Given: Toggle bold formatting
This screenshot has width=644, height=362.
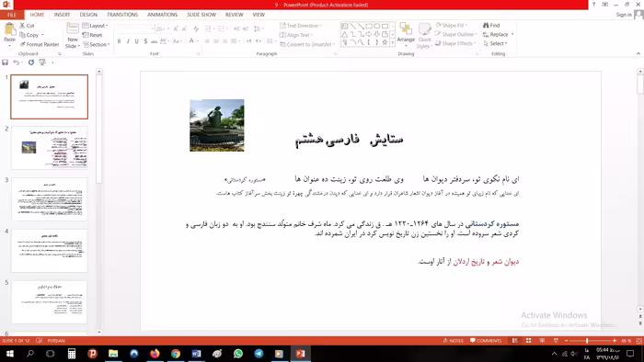Looking at the screenshot, I should click(x=119, y=41).
